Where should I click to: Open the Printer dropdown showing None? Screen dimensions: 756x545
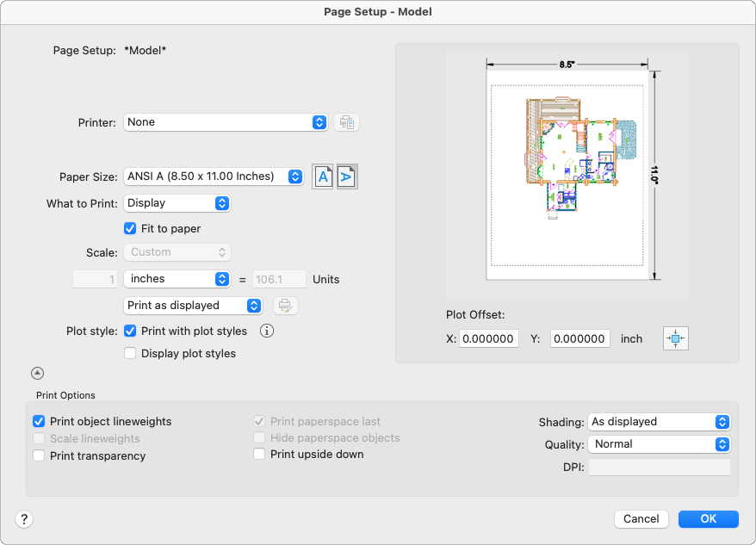(226, 122)
